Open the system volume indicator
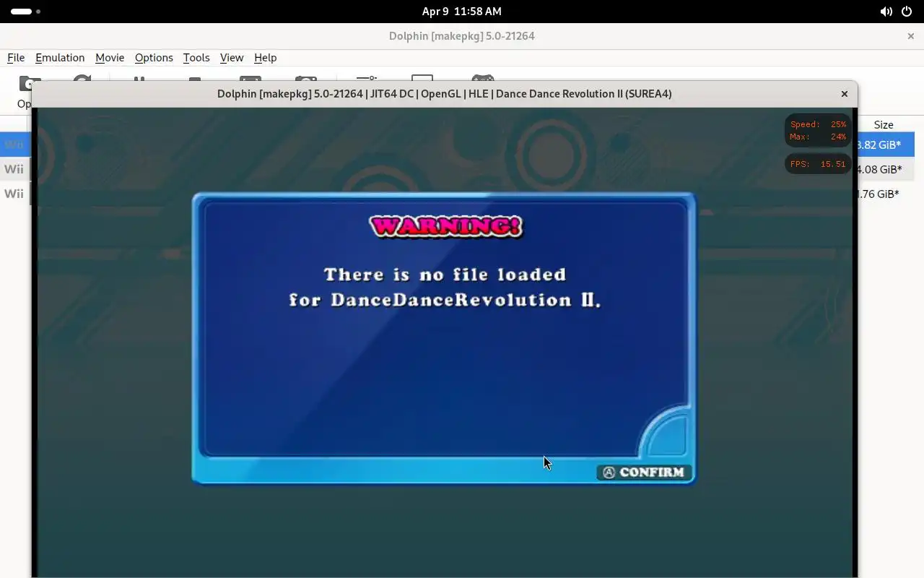This screenshot has width=924, height=578. 886,12
